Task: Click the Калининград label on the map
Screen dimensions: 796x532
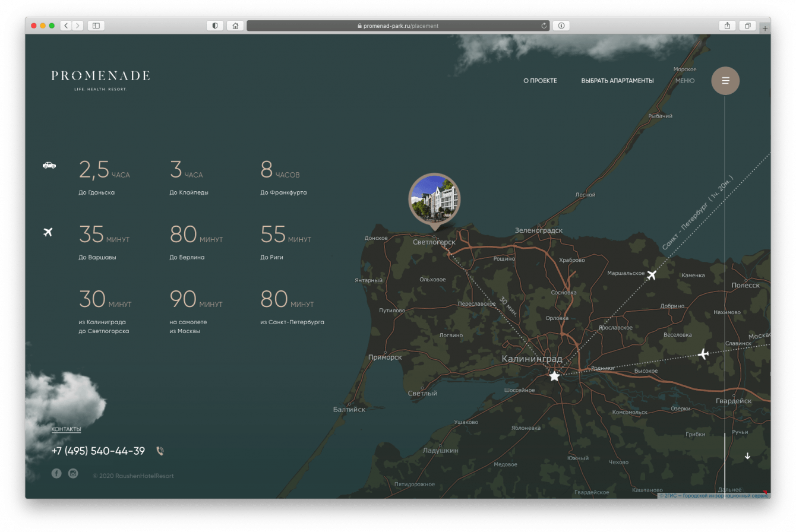Action: tap(532, 359)
